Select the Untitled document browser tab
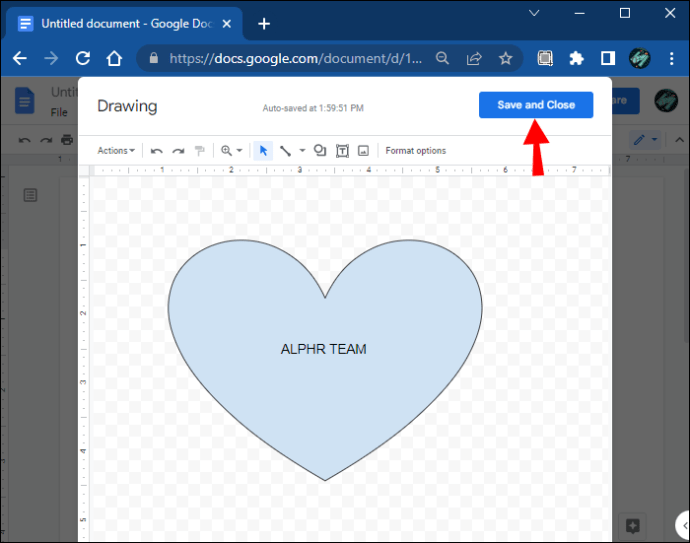Image resolution: width=690 pixels, height=543 pixels. [125, 23]
